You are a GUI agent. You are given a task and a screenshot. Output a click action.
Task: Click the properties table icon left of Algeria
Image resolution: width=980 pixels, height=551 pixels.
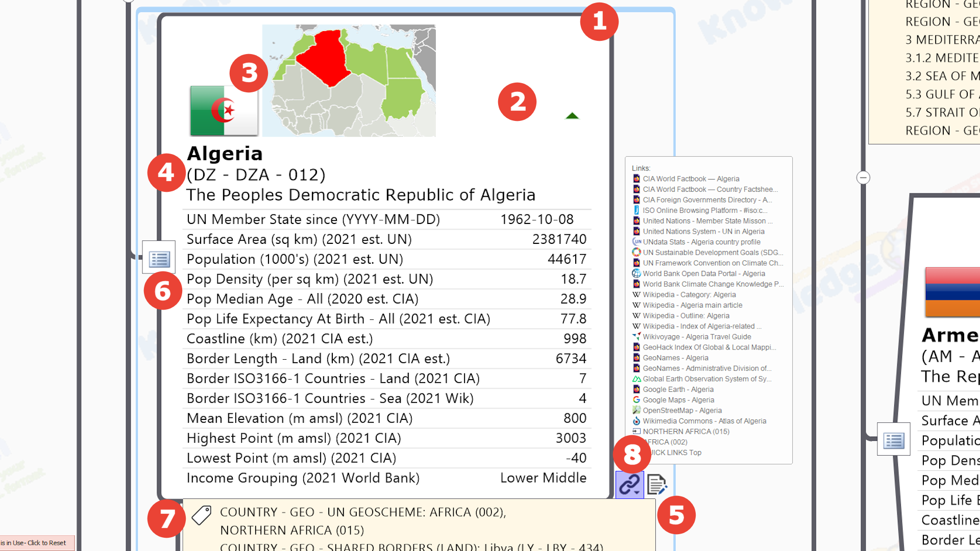point(159,259)
